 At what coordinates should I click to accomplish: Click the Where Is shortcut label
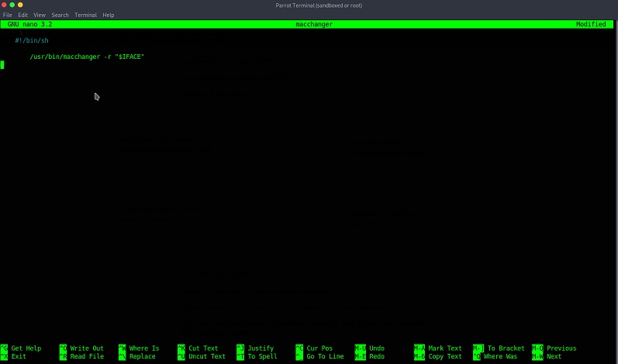[x=144, y=349]
